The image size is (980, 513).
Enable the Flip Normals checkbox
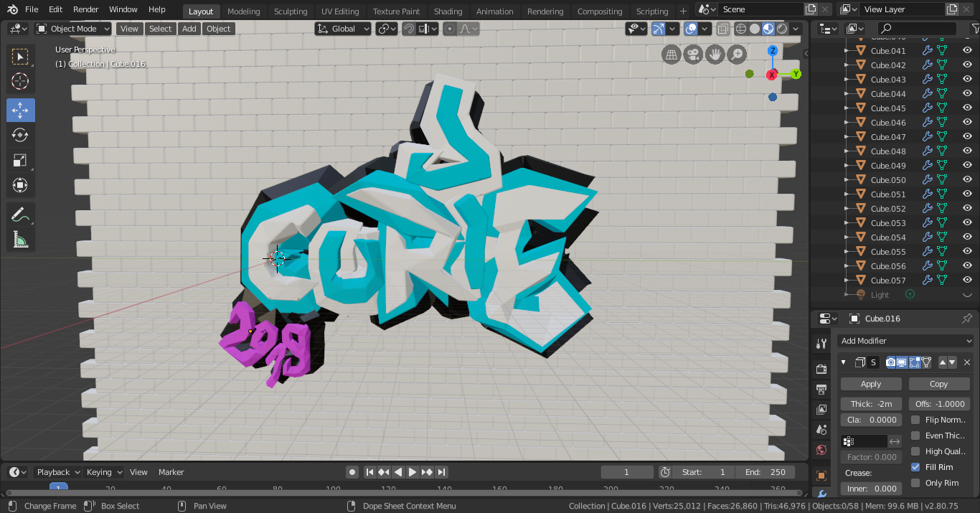click(915, 420)
